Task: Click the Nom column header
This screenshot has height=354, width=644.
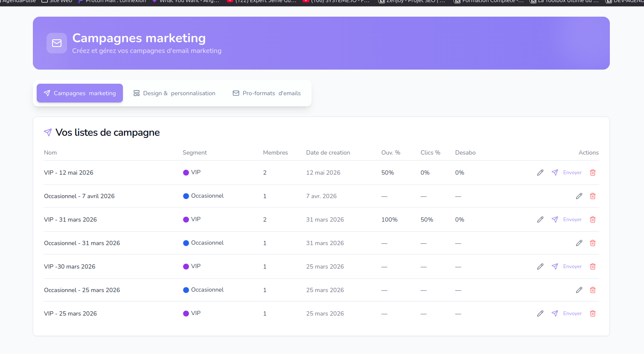Action: 50,152
